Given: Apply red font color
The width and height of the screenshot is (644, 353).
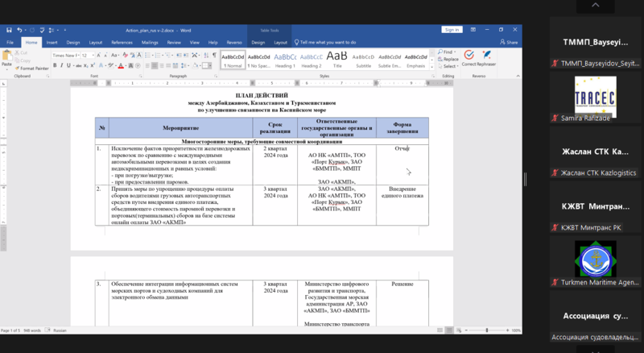Looking at the screenshot, I should tap(120, 65).
